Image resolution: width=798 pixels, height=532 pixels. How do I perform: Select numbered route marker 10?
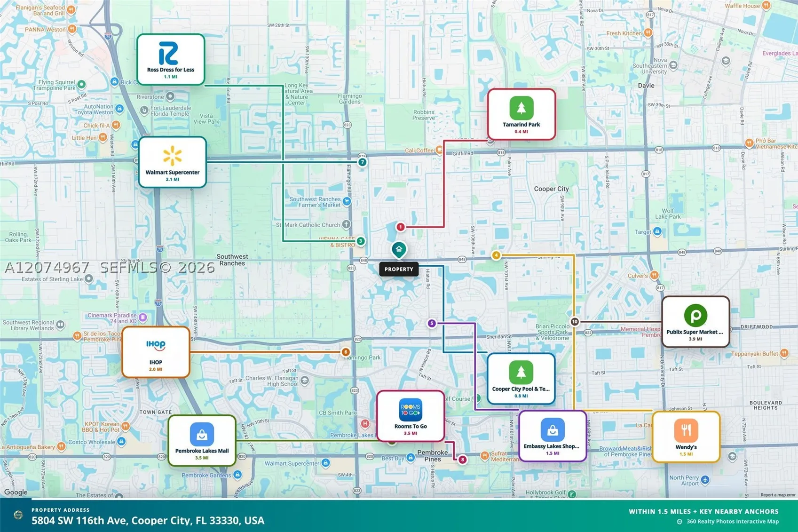tap(575, 322)
